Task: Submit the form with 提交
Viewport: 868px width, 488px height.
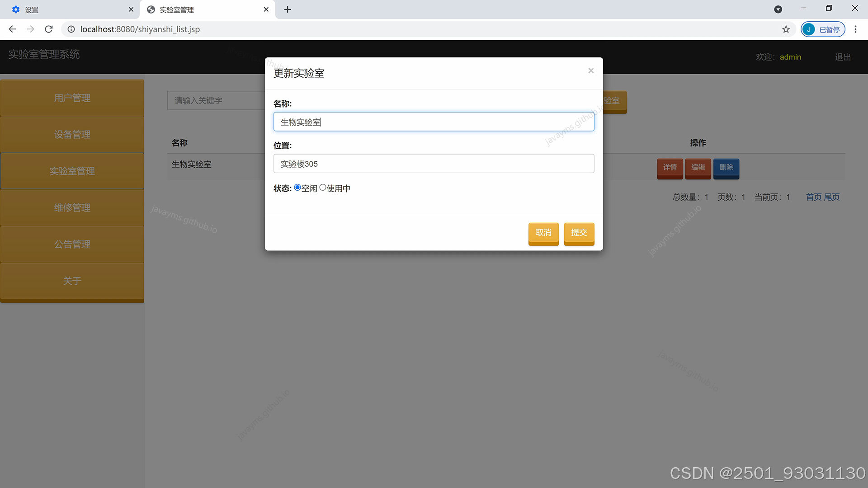Action: tap(579, 233)
